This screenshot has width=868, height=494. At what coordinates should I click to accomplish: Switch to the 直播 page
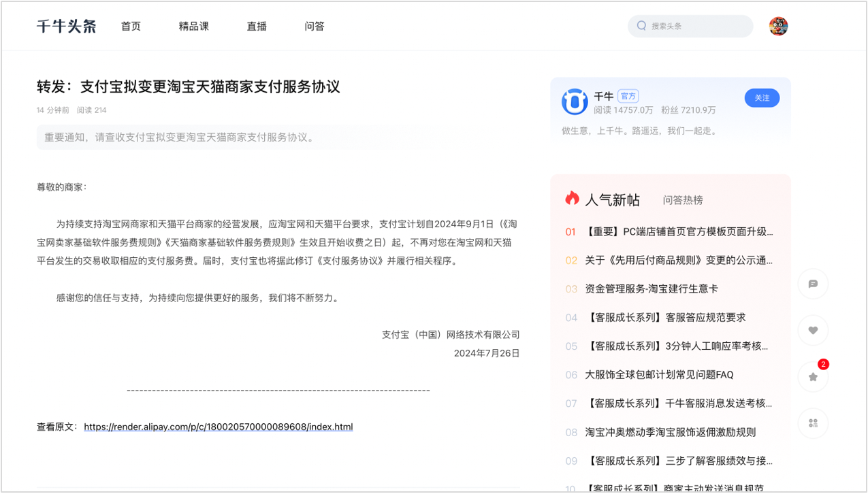click(x=257, y=27)
